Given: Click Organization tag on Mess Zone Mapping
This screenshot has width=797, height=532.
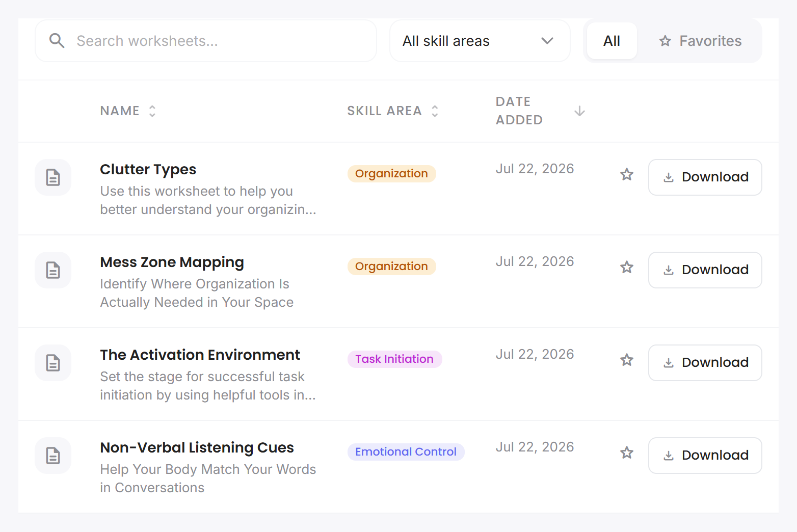Looking at the screenshot, I should (392, 267).
